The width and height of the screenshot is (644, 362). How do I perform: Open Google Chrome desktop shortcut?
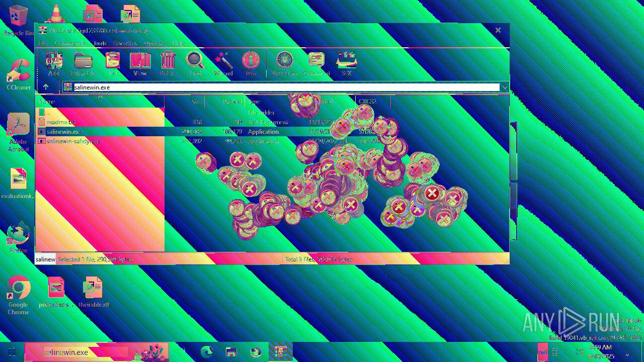pos(19,295)
